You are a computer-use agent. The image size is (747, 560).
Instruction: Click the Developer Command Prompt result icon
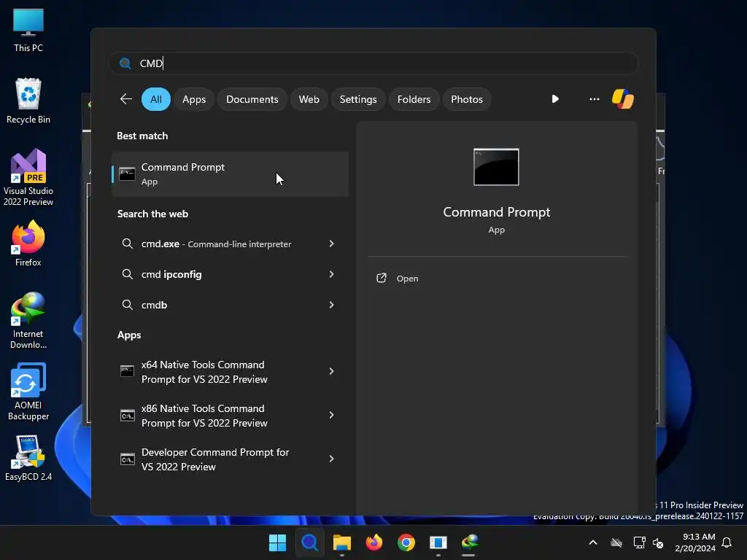(127, 459)
